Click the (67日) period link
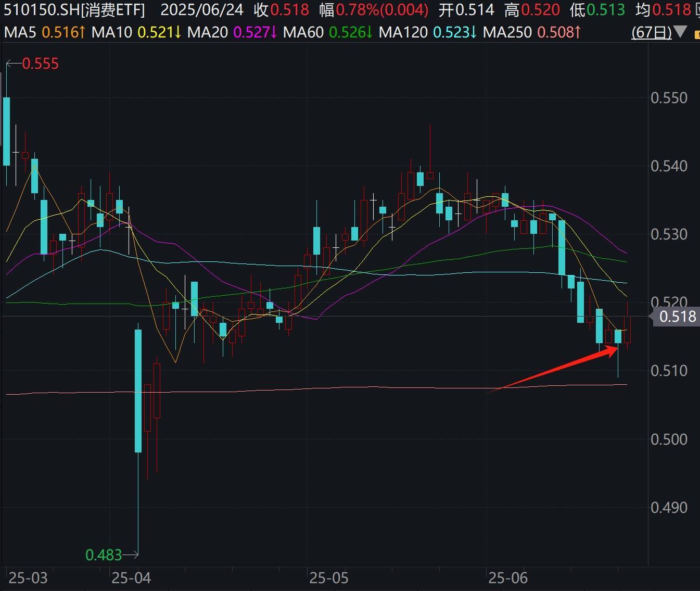The image size is (700, 591). click(x=651, y=32)
